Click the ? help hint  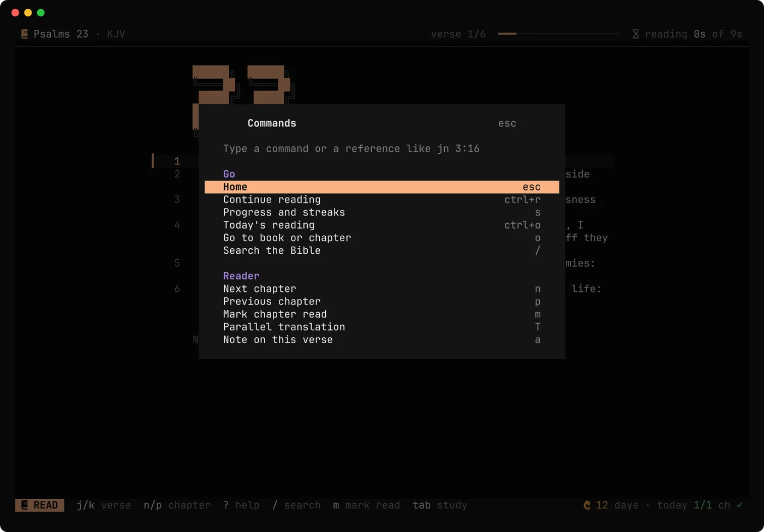coord(241,505)
